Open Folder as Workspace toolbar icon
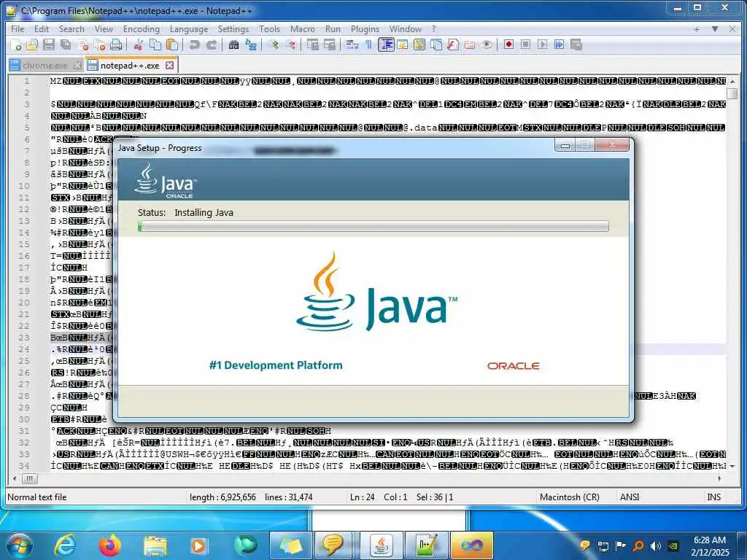This screenshot has height=560, width=747. (470, 44)
